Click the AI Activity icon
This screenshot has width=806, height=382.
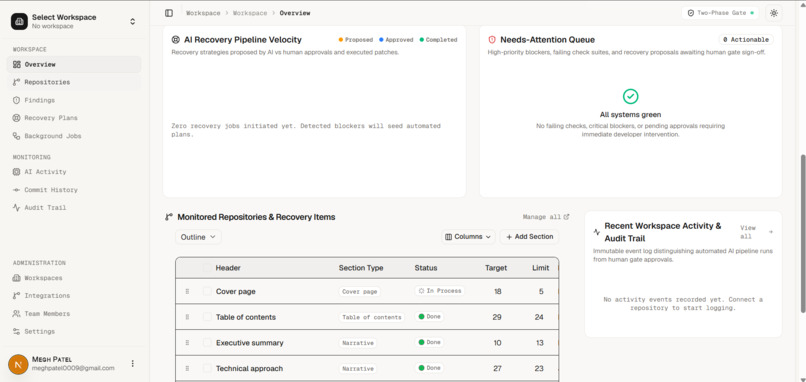(x=16, y=172)
